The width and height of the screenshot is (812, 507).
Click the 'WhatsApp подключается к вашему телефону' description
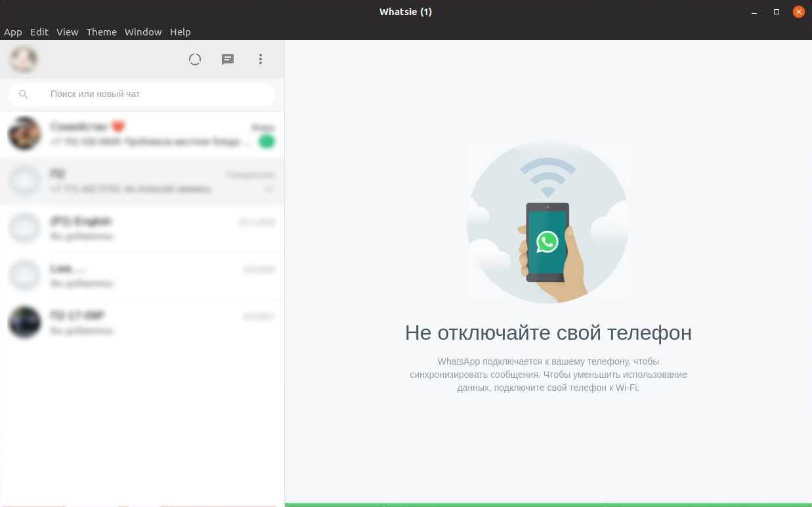[548, 375]
